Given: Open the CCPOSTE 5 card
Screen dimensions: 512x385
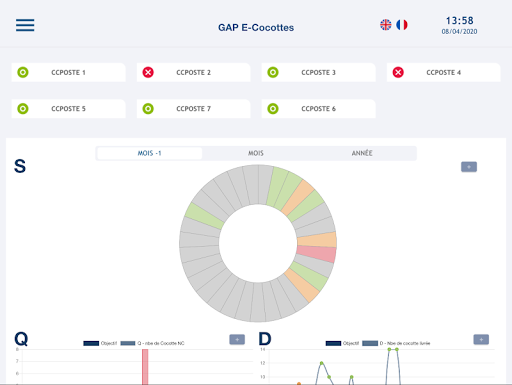Looking at the screenshot, I should [x=68, y=109].
